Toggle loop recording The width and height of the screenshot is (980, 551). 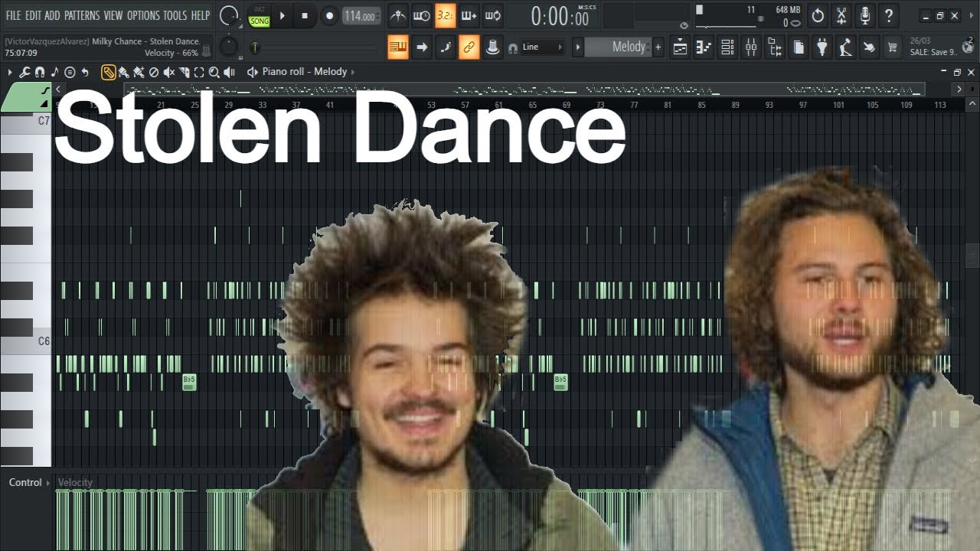coord(493,15)
